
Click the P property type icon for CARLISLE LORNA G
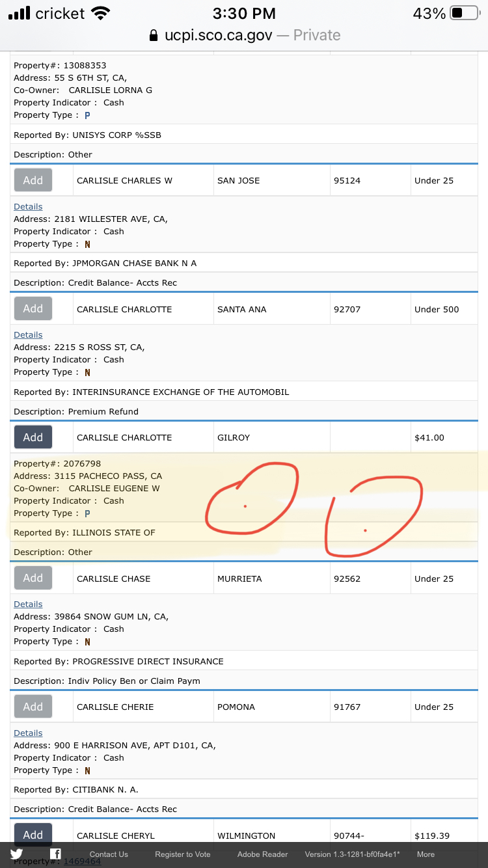point(87,115)
